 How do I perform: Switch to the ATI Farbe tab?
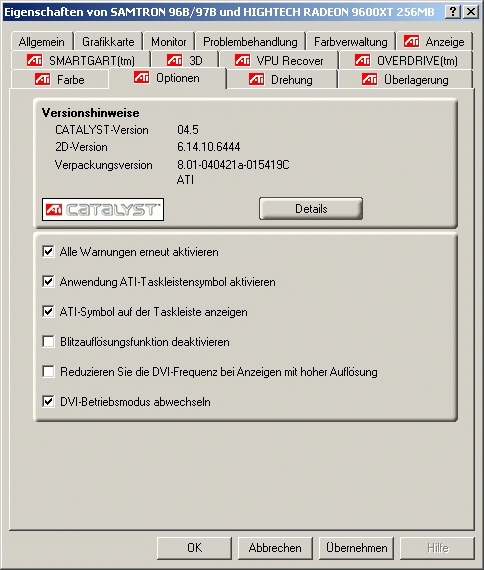point(60,79)
